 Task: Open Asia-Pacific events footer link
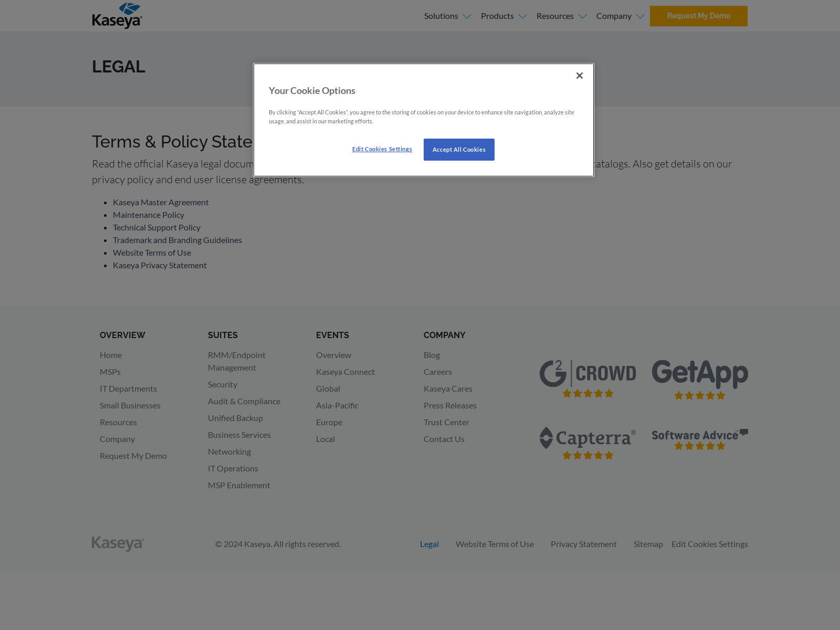337,405
